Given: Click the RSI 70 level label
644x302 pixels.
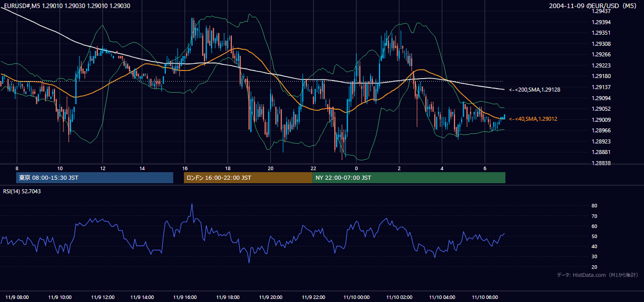Looking at the screenshot, I should pos(594,216).
